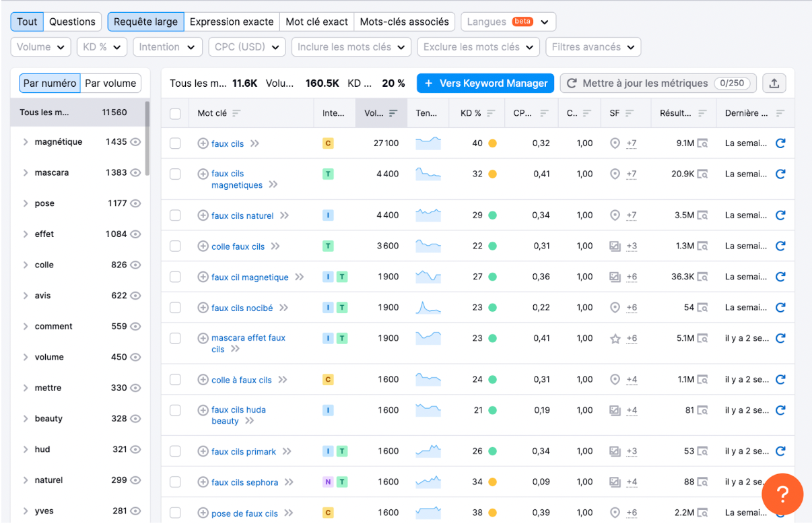Open the orange help question button
The image size is (812, 524).
pos(782,494)
